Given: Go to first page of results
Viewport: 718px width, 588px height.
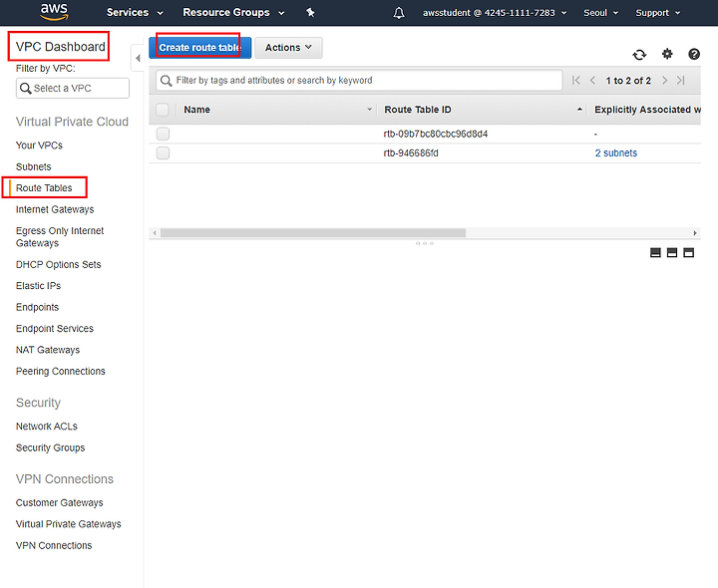Looking at the screenshot, I should coord(576,81).
